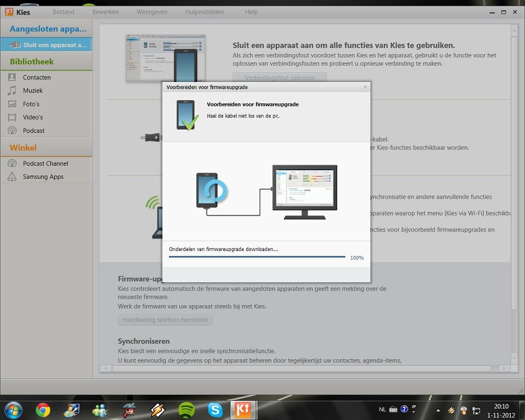This screenshot has width=525, height=420.
Task: Click the Video's film icon
Action: click(12, 117)
